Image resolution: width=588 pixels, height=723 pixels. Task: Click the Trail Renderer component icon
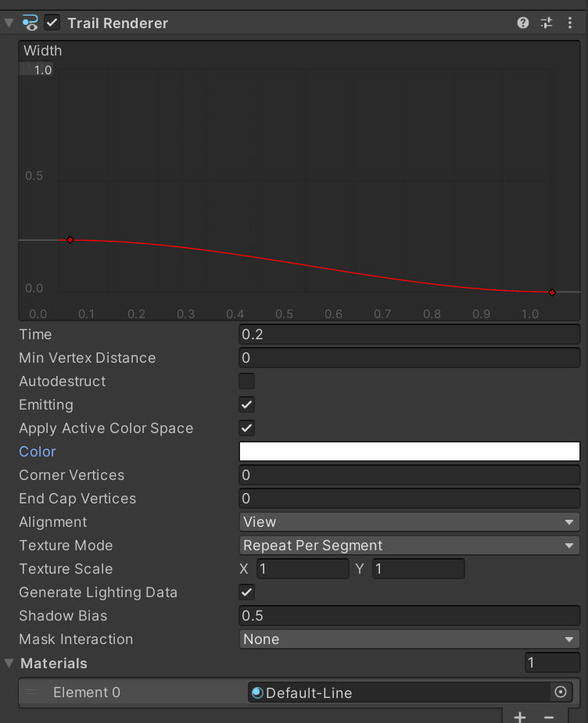[30, 23]
